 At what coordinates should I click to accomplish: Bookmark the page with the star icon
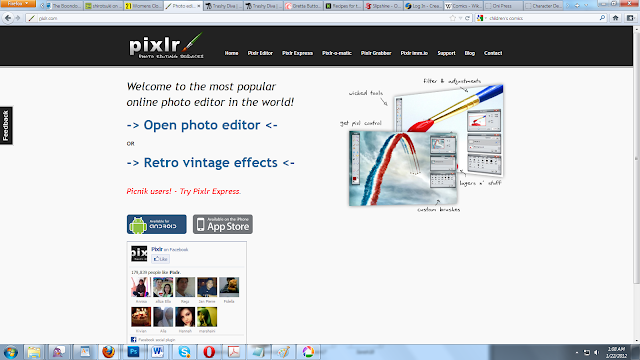coord(453,18)
